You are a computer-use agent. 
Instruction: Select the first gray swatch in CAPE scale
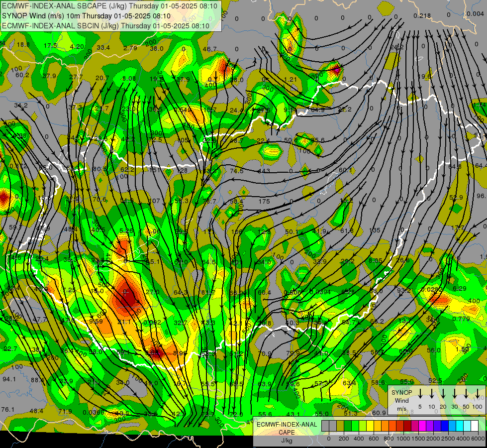(325, 426)
